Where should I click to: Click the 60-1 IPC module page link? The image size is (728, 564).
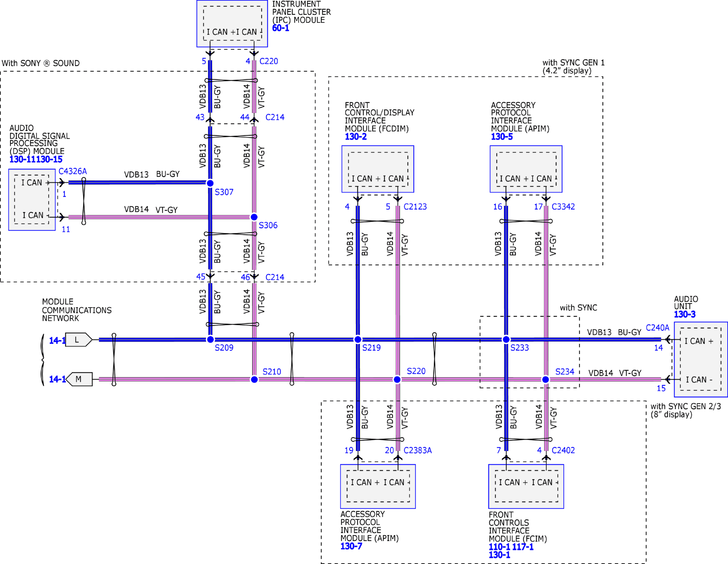pyautogui.click(x=280, y=28)
